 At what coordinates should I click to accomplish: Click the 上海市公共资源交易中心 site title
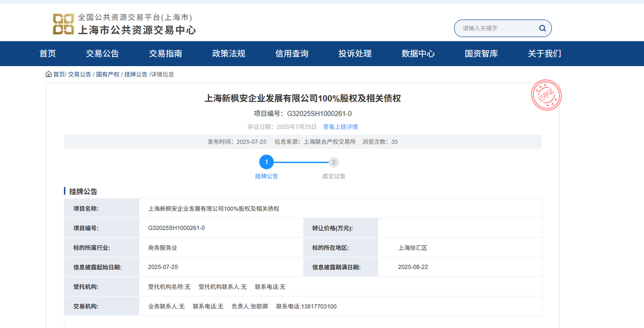[137, 30]
